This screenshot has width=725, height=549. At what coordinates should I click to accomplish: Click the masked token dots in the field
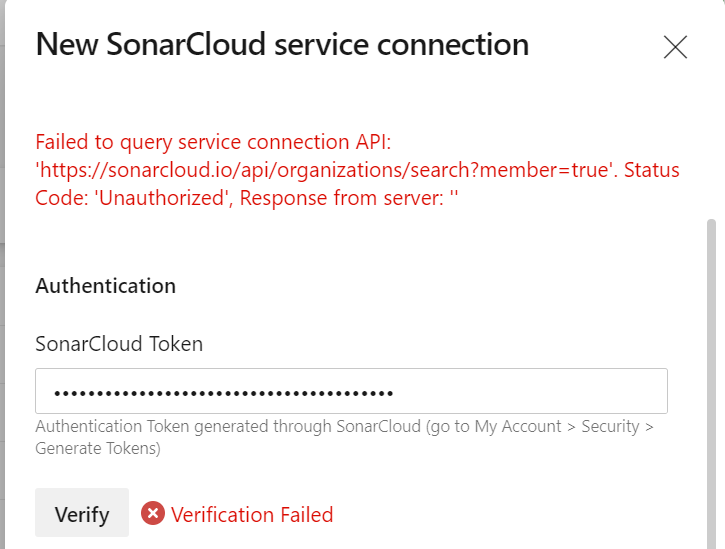click(223, 392)
